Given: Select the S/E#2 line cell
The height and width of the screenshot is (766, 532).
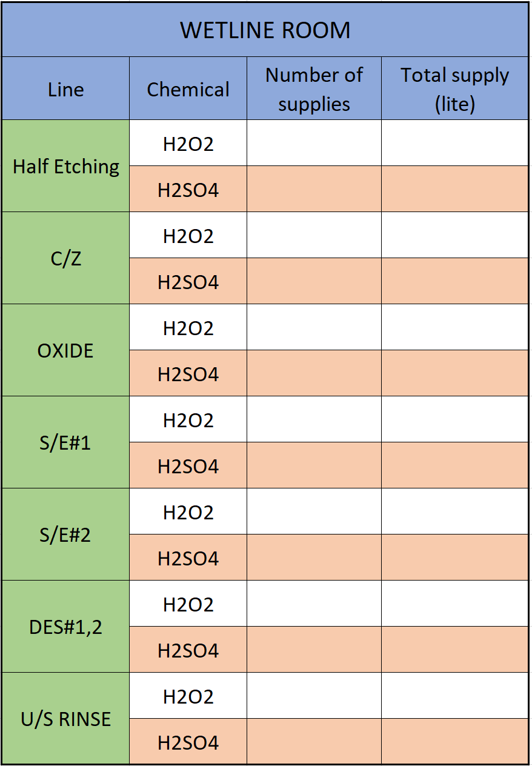Looking at the screenshot, I should [65, 535].
